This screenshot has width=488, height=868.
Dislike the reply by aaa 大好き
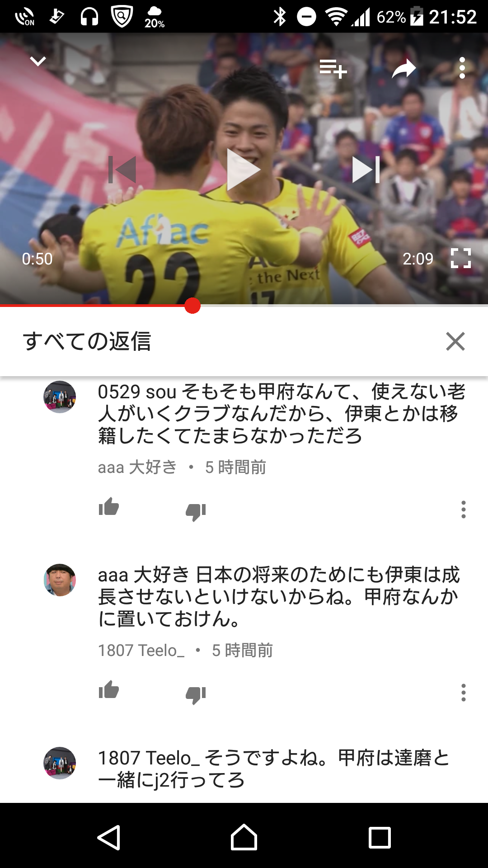coord(196,511)
